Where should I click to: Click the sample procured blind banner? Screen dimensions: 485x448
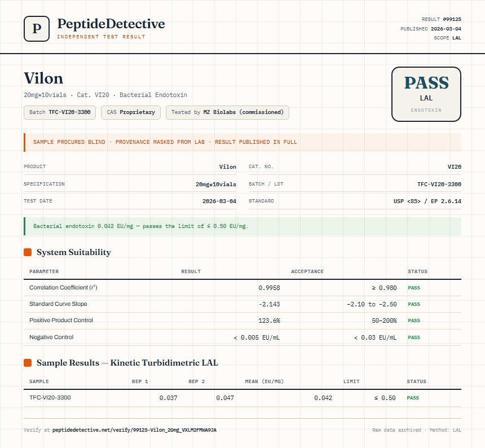tap(242, 142)
